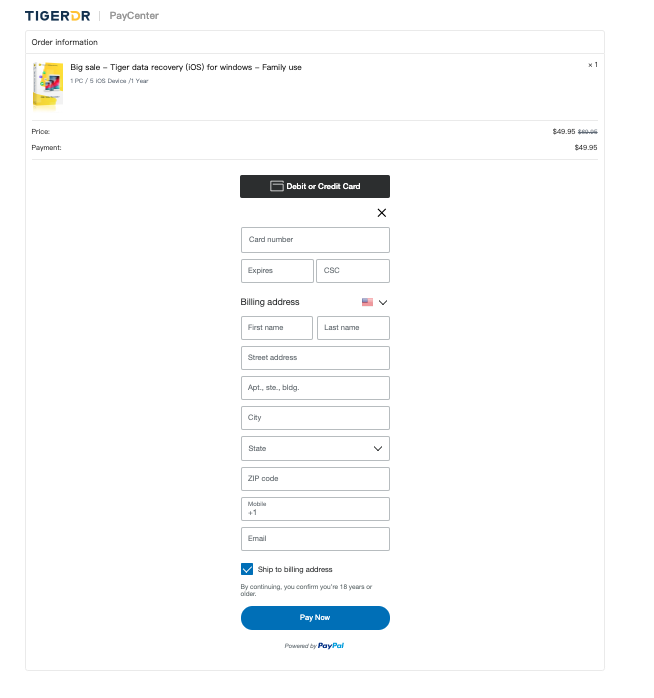
Task: Focus the Expires field
Action: (277, 271)
